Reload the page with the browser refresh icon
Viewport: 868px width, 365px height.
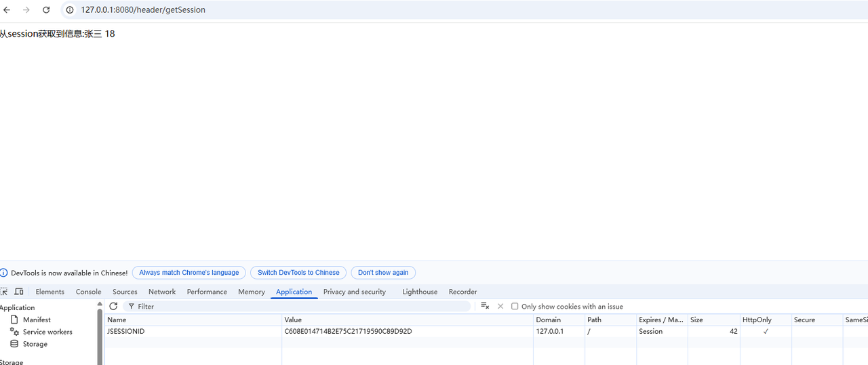[46, 10]
